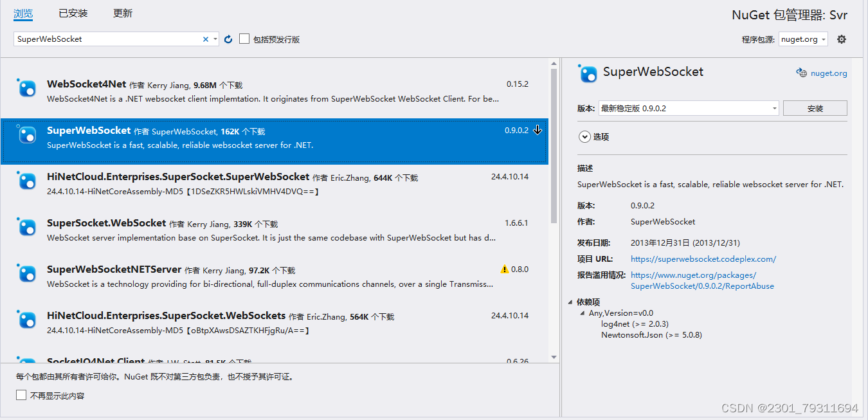The height and width of the screenshot is (420, 868).
Task: Click HiNetCloud SuperWebSocket package icon
Action: click(x=27, y=181)
